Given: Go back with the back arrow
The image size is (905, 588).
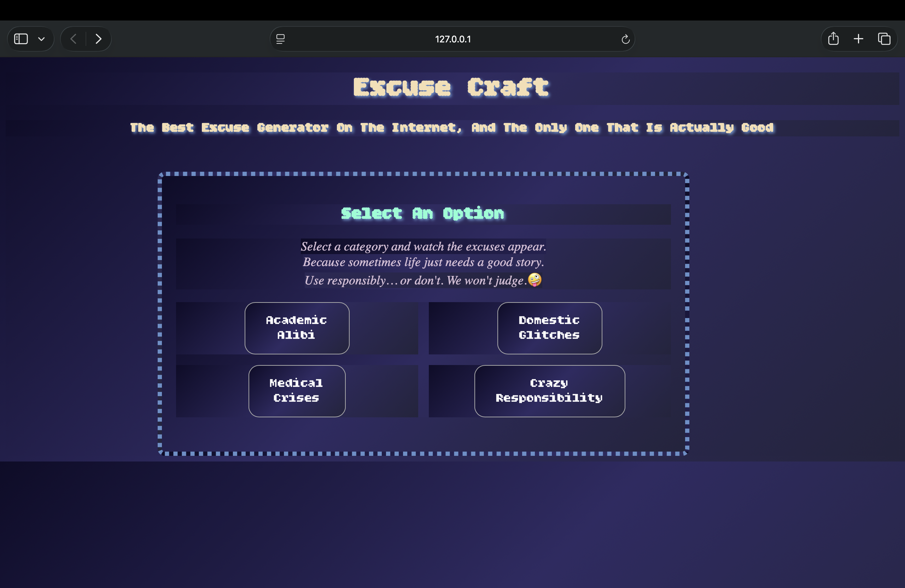Looking at the screenshot, I should [x=74, y=39].
